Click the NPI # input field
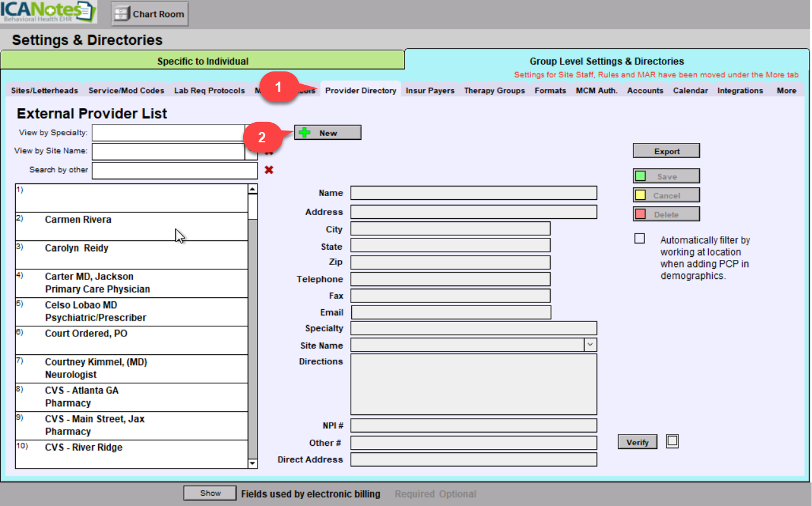812x506 pixels. pos(473,426)
